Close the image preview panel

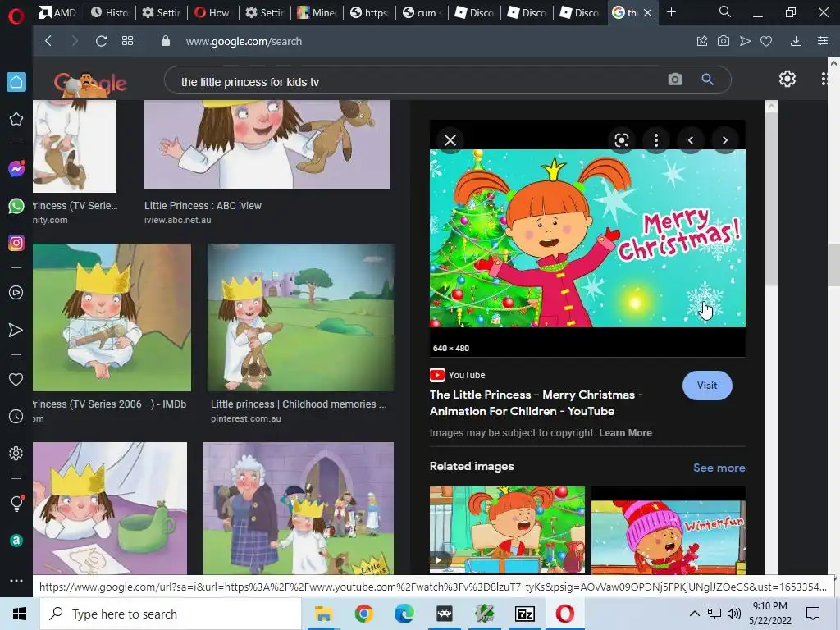point(450,140)
